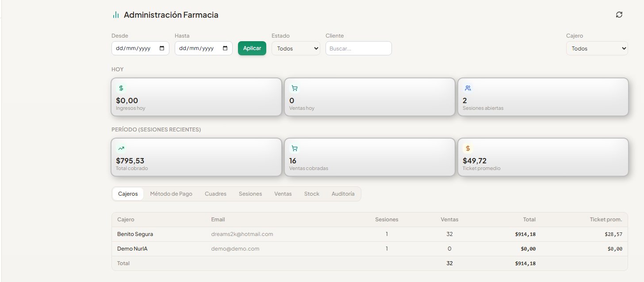The height and width of the screenshot is (282, 644).
Task: Click the orange dollar icon on Ticket promedio
Action: 468,148
